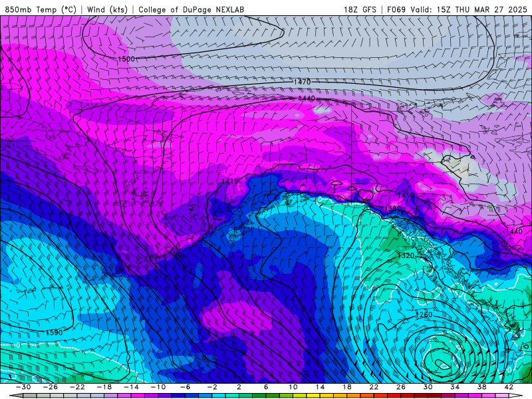Click the 1500 height contour label

click(126, 59)
